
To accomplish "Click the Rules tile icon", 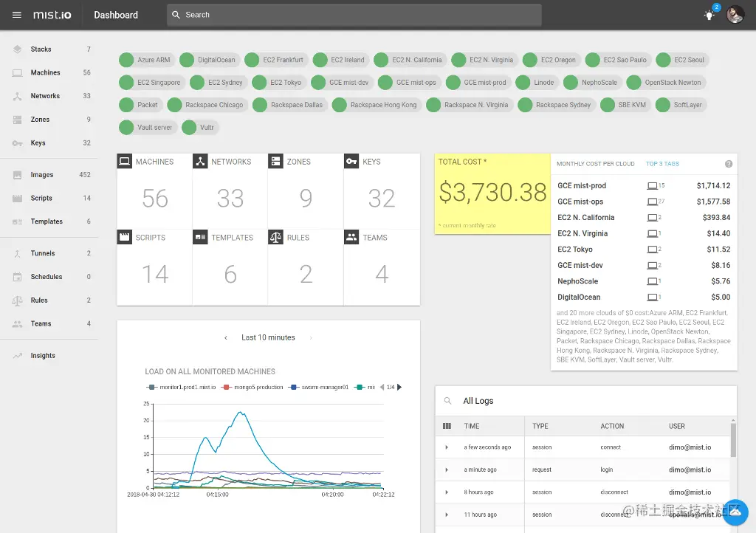I will pyautogui.click(x=275, y=237).
